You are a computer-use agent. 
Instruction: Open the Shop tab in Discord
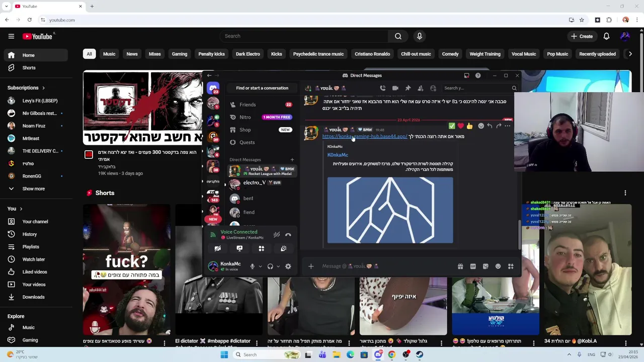coord(262,130)
